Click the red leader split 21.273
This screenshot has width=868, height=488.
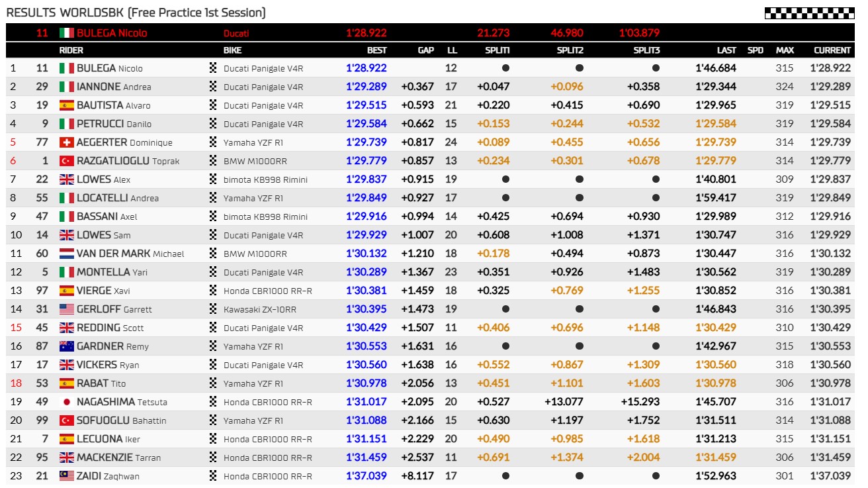pyautogui.click(x=494, y=33)
